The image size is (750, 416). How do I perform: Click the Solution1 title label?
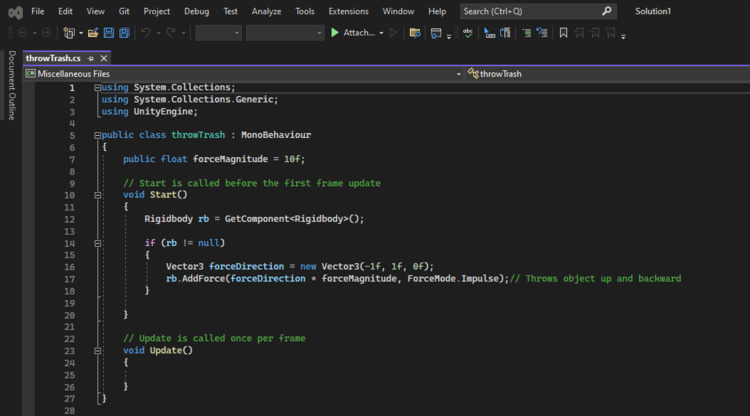pyautogui.click(x=653, y=11)
